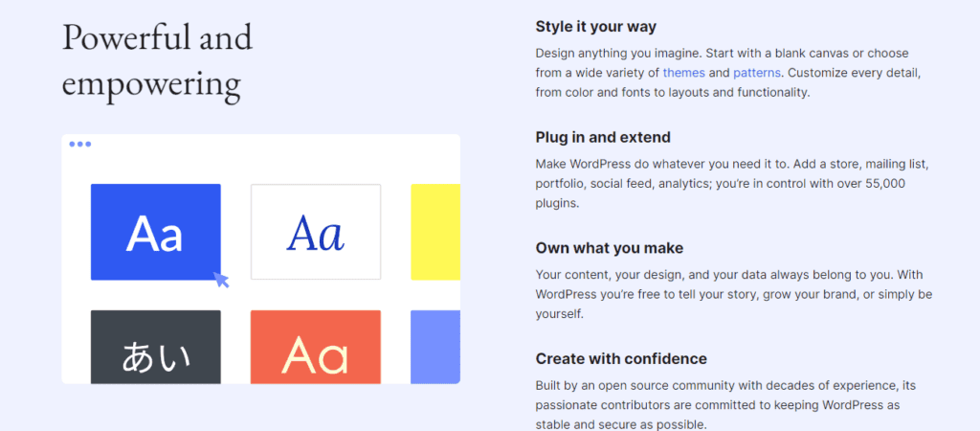
Task: Click the three dots icon atop the illustration
Action: [80, 145]
